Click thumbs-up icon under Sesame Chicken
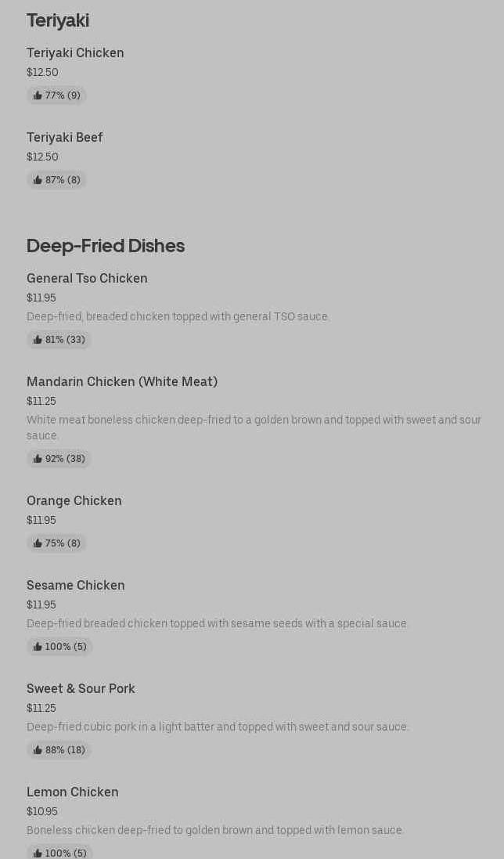504x859 pixels. pyautogui.click(x=38, y=647)
